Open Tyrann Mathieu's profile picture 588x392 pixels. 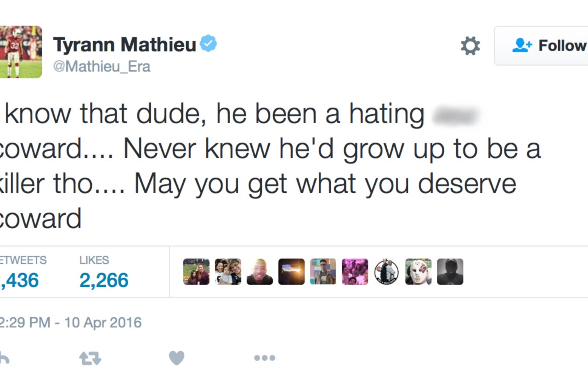click(21, 51)
